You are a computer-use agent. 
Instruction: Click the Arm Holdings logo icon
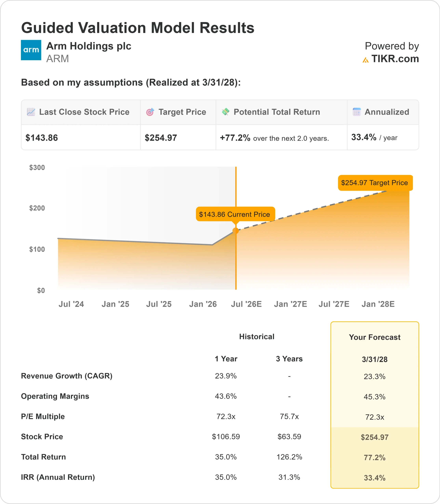(x=31, y=50)
